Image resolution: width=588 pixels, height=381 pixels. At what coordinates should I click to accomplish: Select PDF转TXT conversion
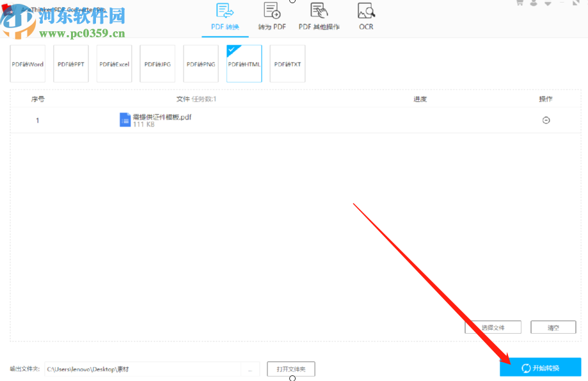[288, 64]
